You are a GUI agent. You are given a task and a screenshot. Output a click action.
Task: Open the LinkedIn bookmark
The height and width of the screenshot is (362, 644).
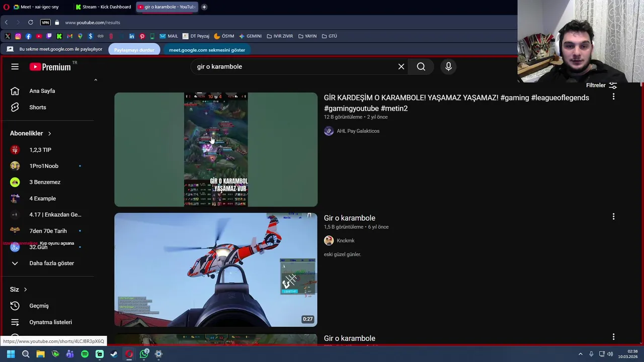pos(132,36)
